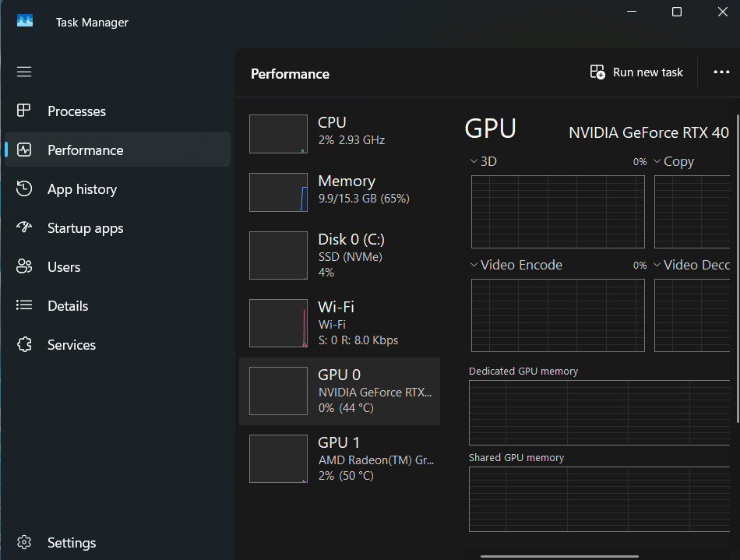Click the 'NVIDIA GeForce RTX 40' heading
Screen dimensions: 740x560
click(x=649, y=132)
